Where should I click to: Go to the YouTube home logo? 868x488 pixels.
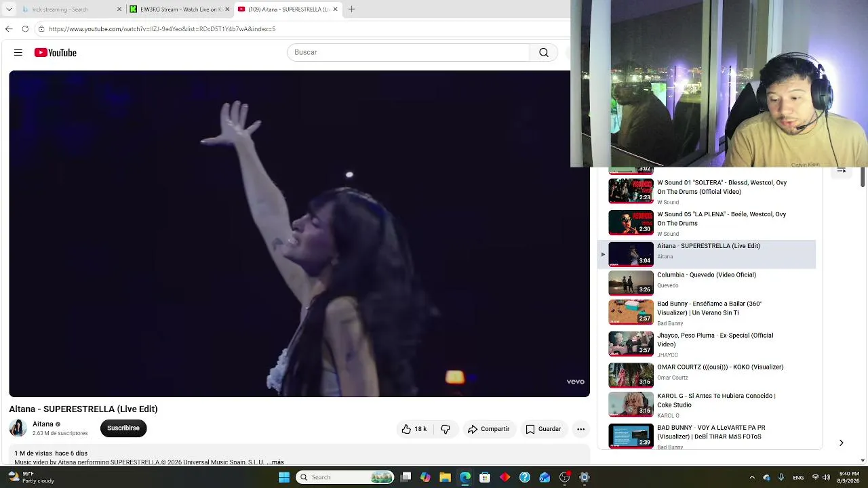tap(56, 52)
